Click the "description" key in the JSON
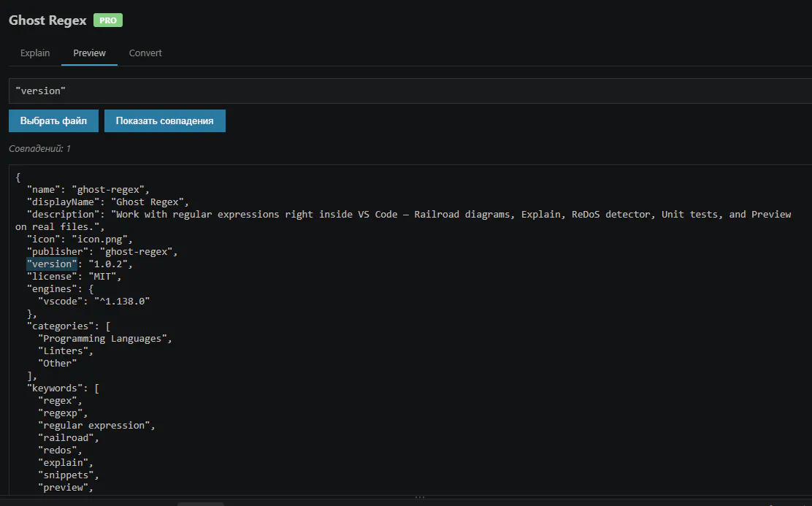812x506 pixels. point(64,215)
